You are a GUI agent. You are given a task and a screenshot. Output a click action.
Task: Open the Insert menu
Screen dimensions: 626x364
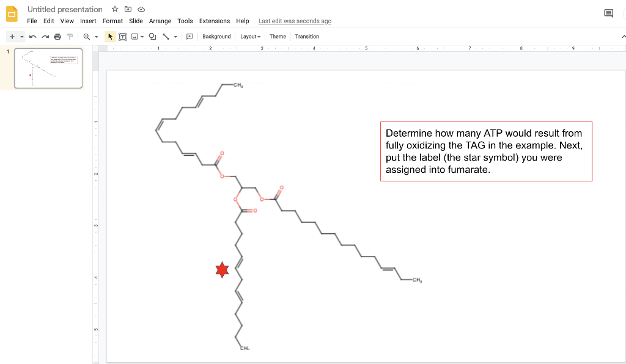click(x=88, y=21)
